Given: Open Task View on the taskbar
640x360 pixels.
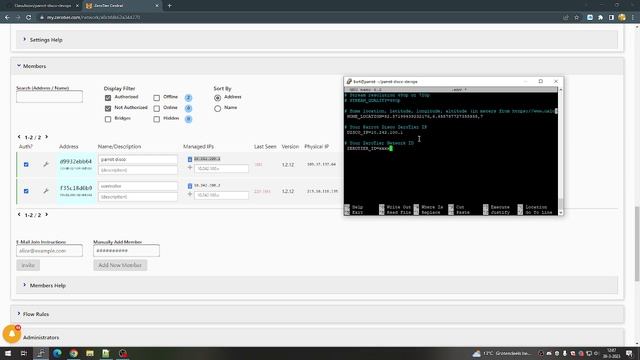Looking at the screenshot, I should 24,353.
